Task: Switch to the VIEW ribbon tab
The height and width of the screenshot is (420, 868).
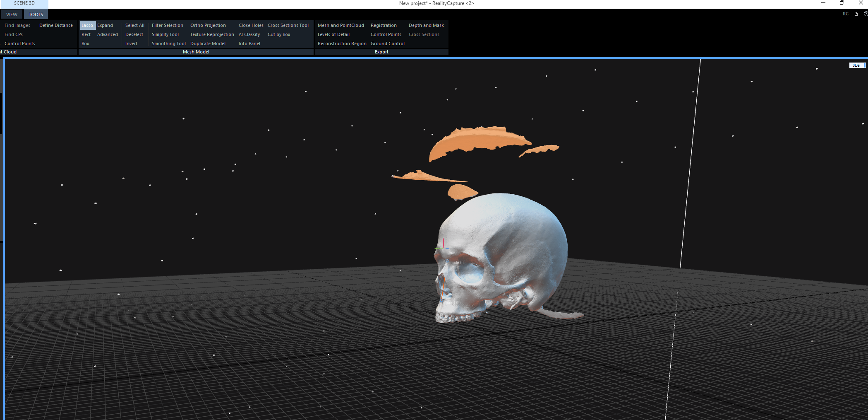Action: (12, 14)
